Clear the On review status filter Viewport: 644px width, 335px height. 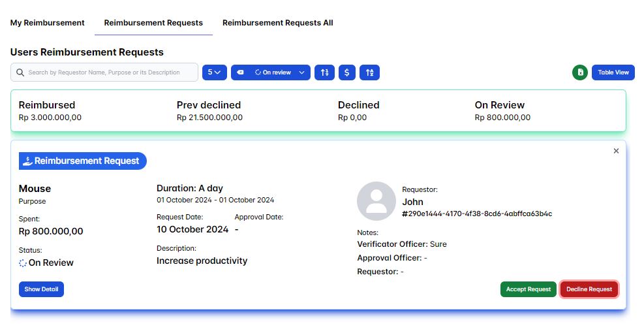click(x=240, y=72)
